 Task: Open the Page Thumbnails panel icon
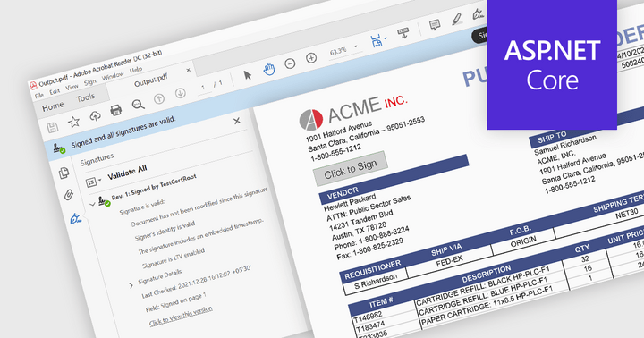[x=64, y=173]
